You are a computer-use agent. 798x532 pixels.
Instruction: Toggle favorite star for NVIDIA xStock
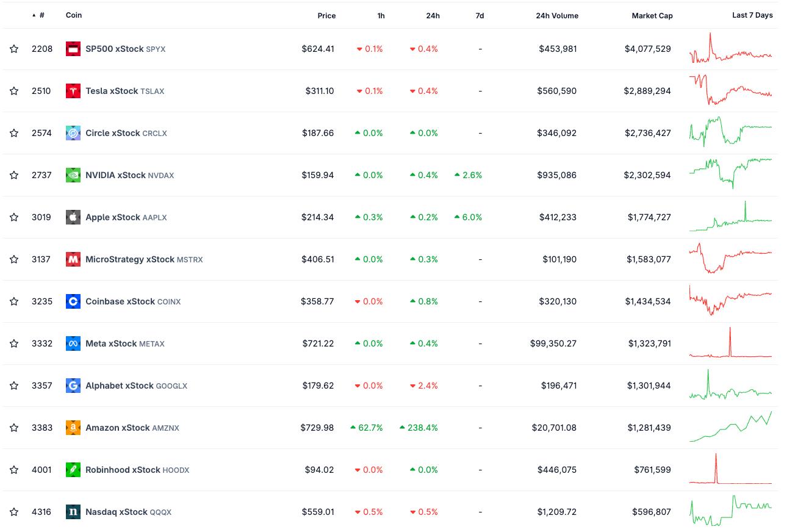pyautogui.click(x=14, y=175)
